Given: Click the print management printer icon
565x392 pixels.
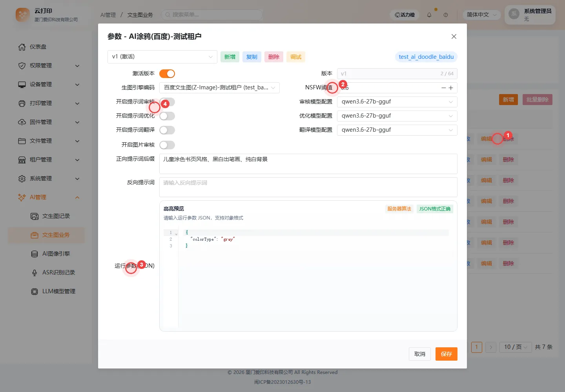Looking at the screenshot, I should (22, 103).
